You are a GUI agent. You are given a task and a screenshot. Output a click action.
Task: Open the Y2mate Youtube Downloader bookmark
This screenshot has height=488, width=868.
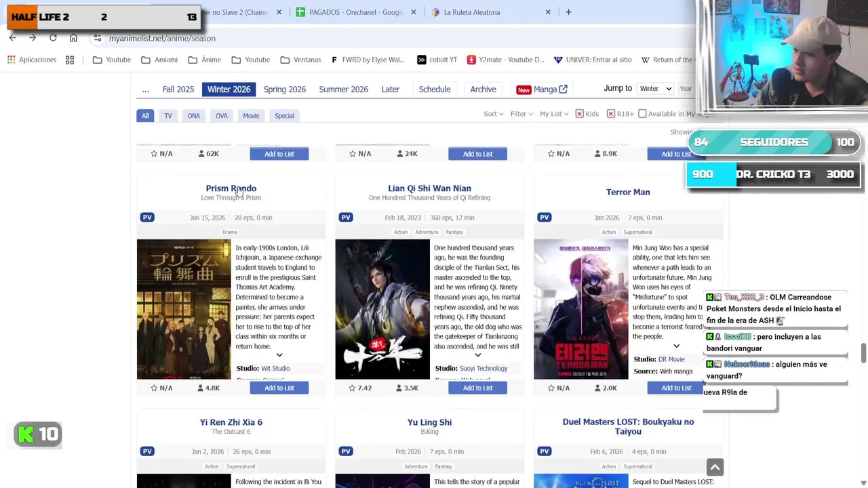tap(505, 60)
